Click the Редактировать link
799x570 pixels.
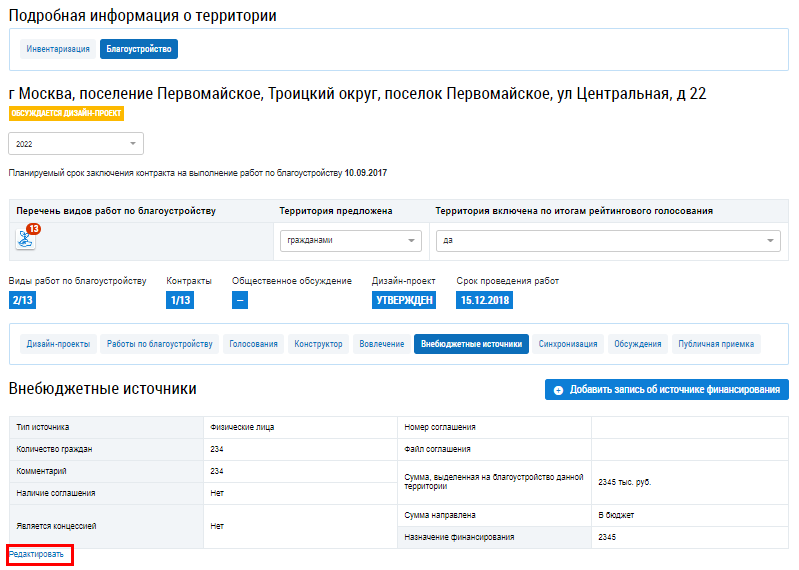click(x=37, y=554)
